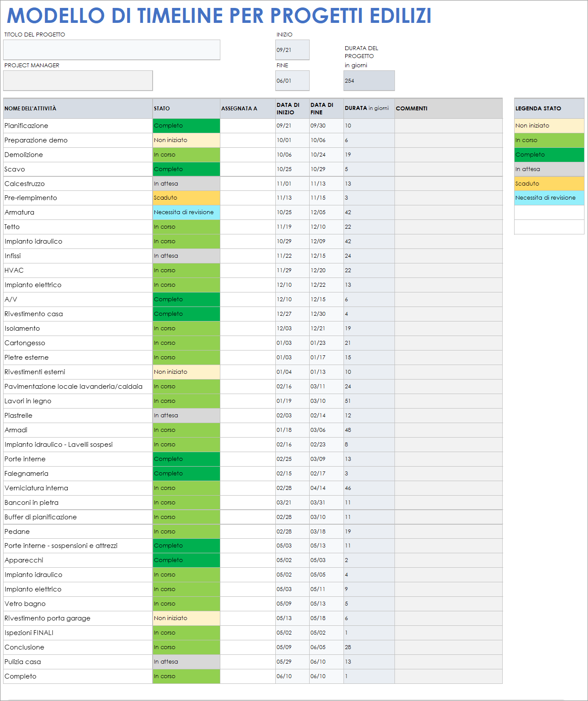
Task: Click the Infissi In attesa status
Action: pos(186,256)
